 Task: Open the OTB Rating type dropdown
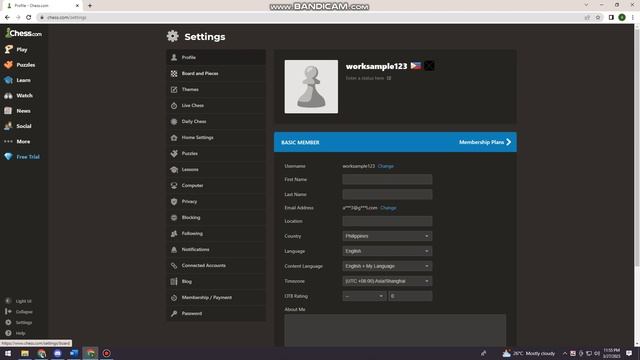coord(364,296)
